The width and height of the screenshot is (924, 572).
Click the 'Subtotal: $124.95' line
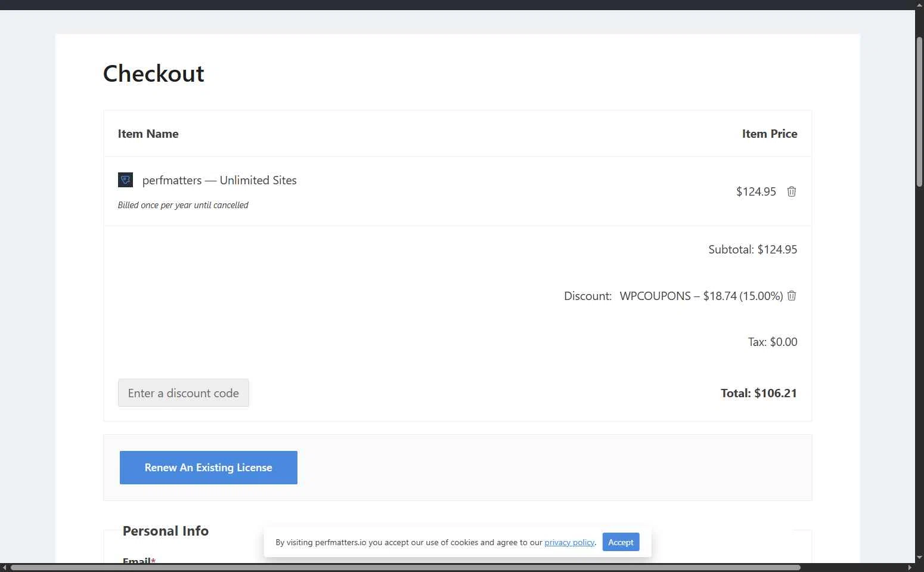[752, 249]
